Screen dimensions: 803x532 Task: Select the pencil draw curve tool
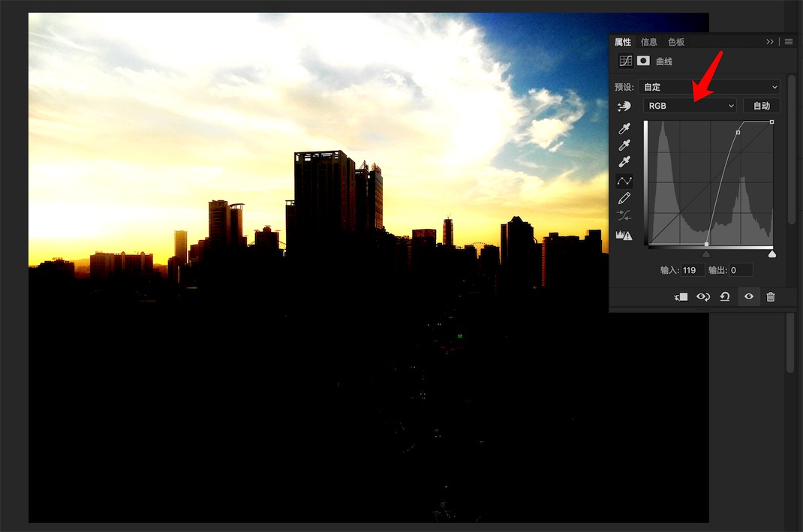point(624,199)
